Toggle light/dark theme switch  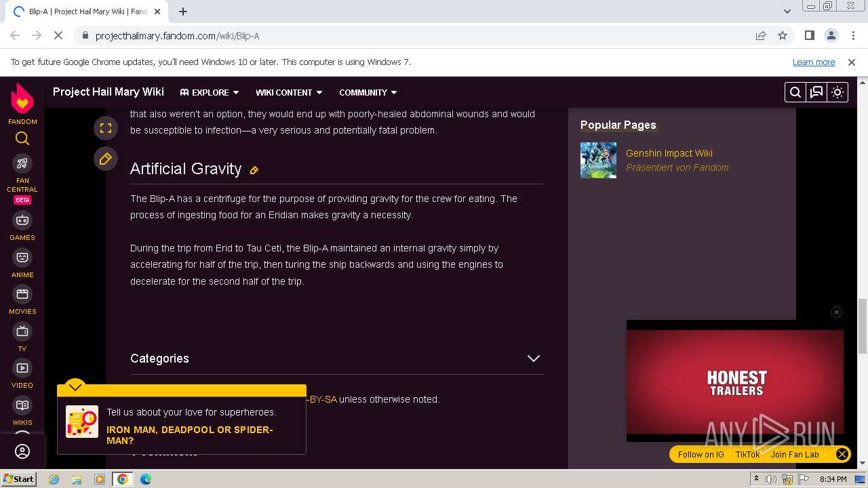tap(837, 92)
